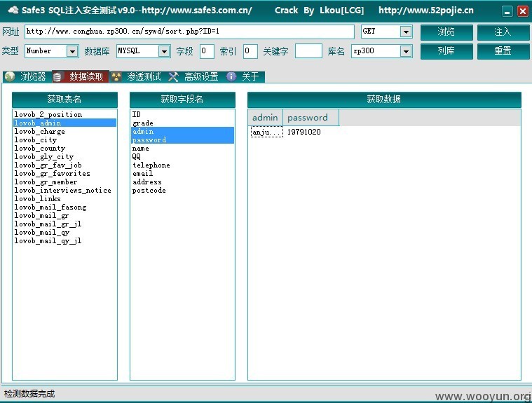Viewport: 532px width, 403px height.
Task: Select table lovob_links
Action: [64, 199]
